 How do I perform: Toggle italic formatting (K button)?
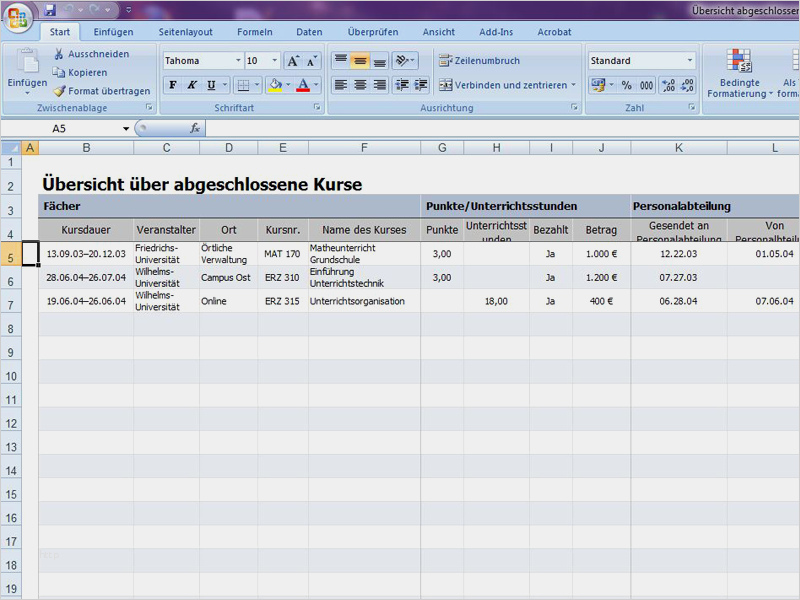point(192,86)
